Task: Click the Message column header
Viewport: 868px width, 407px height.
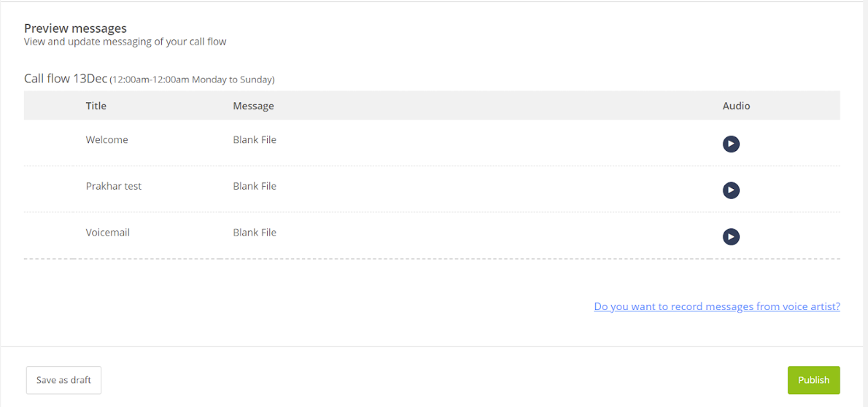Action: pos(253,106)
